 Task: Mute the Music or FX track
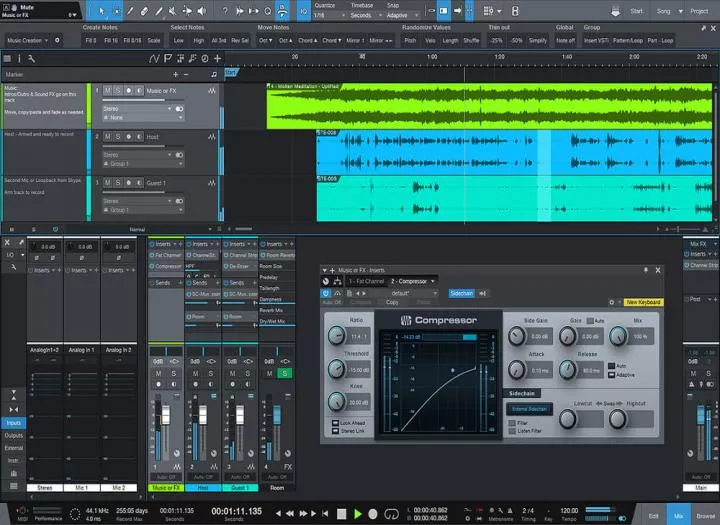pyautogui.click(x=107, y=91)
